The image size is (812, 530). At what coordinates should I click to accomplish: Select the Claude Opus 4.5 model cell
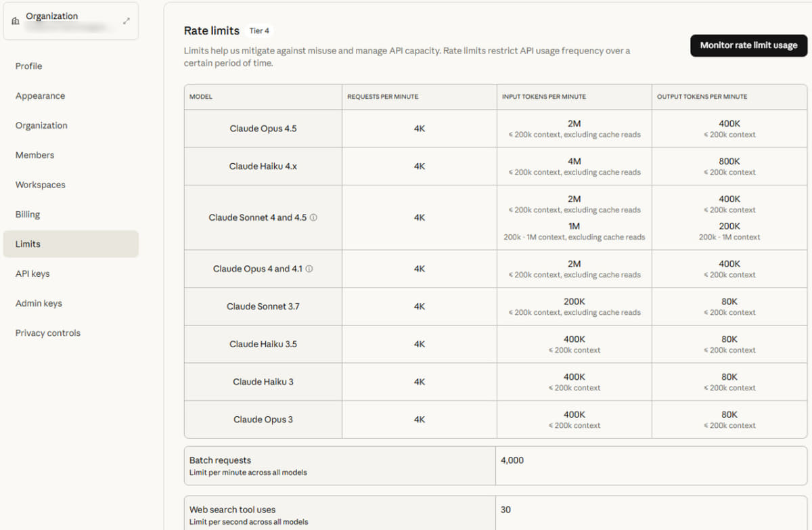[263, 129]
